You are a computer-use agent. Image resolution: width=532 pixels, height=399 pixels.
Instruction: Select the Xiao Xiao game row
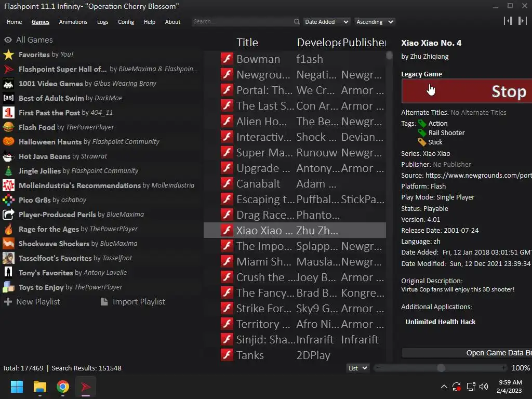pyautogui.click(x=295, y=230)
